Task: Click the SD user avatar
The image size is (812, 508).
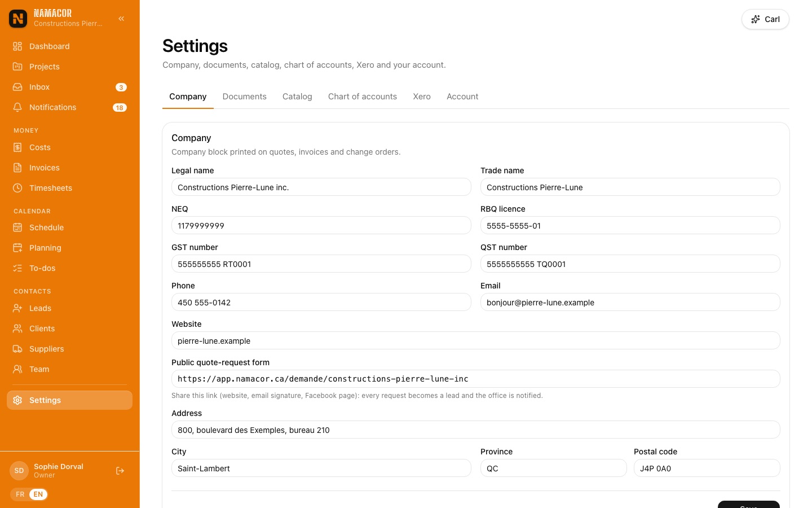Action: pyautogui.click(x=19, y=471)
